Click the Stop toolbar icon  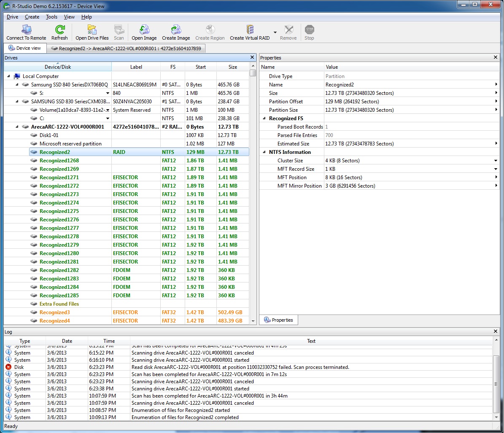309,32
